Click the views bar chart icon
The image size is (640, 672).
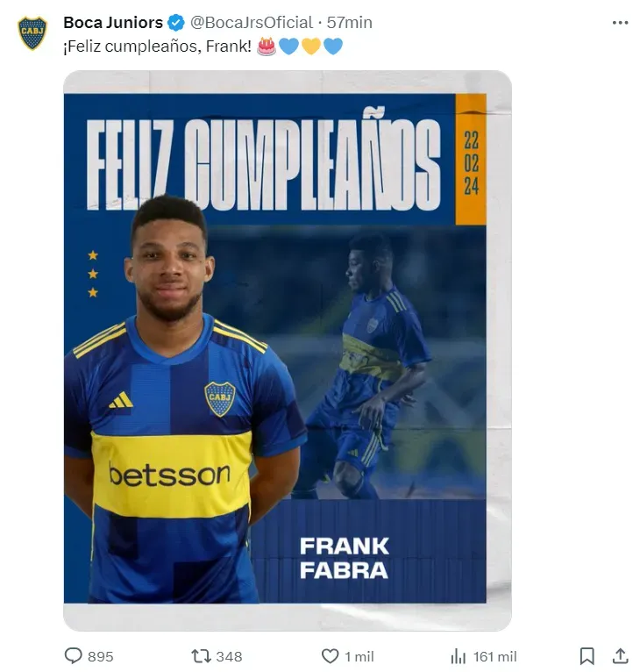tap(458, 656)
